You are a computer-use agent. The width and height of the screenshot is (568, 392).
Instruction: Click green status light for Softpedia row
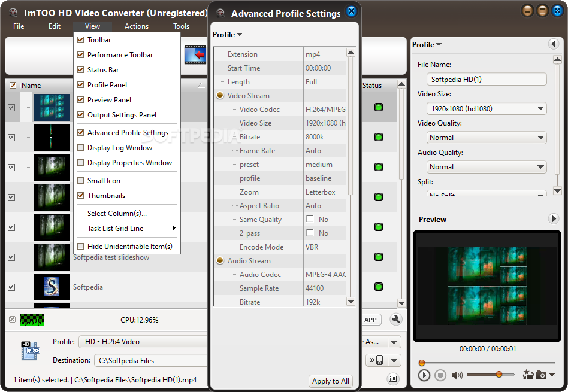click(379, 287)
